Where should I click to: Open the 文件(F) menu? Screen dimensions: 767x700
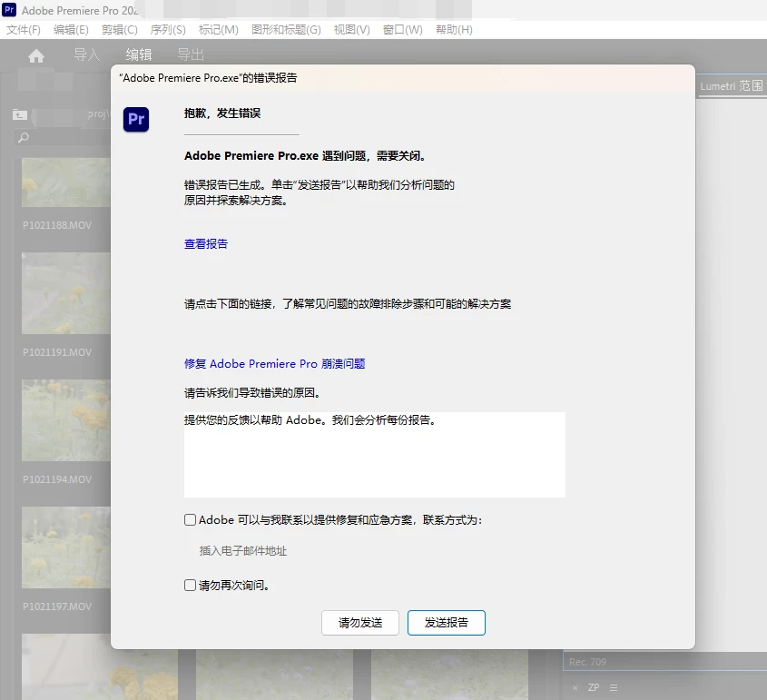click(24, 30)
